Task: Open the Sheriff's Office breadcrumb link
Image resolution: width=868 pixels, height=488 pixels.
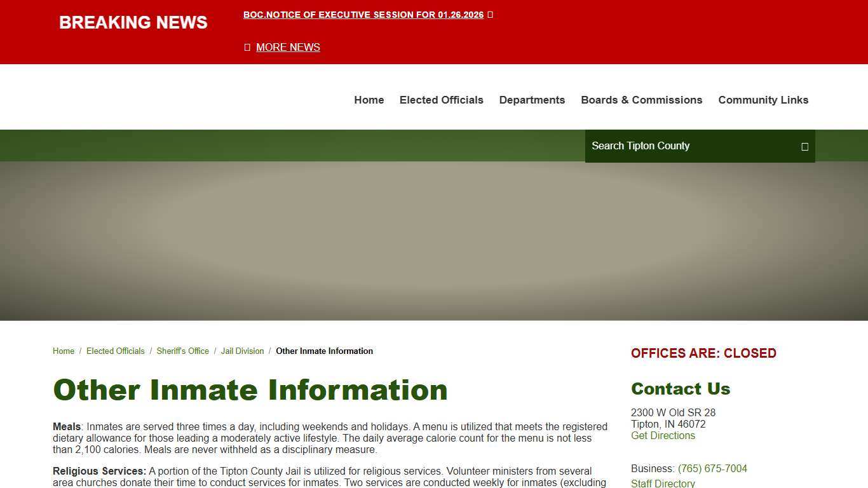Action: [182, 351]
